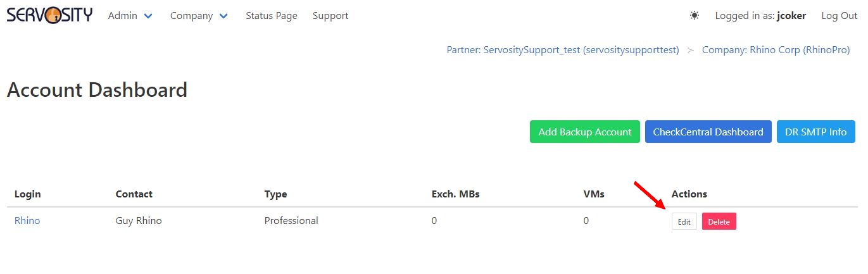Click the Log Out link
Viewport: 868px width, 274px height.
click(839, 16)
